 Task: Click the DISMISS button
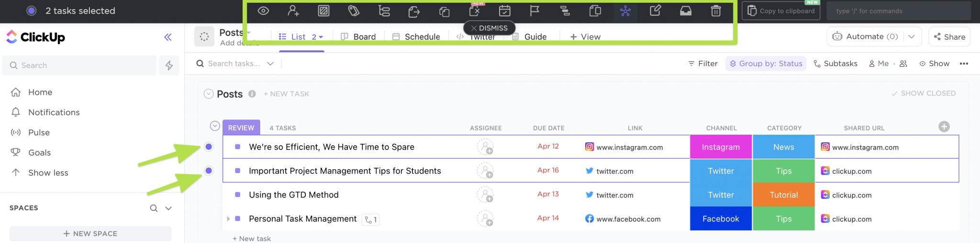point(489,28)
